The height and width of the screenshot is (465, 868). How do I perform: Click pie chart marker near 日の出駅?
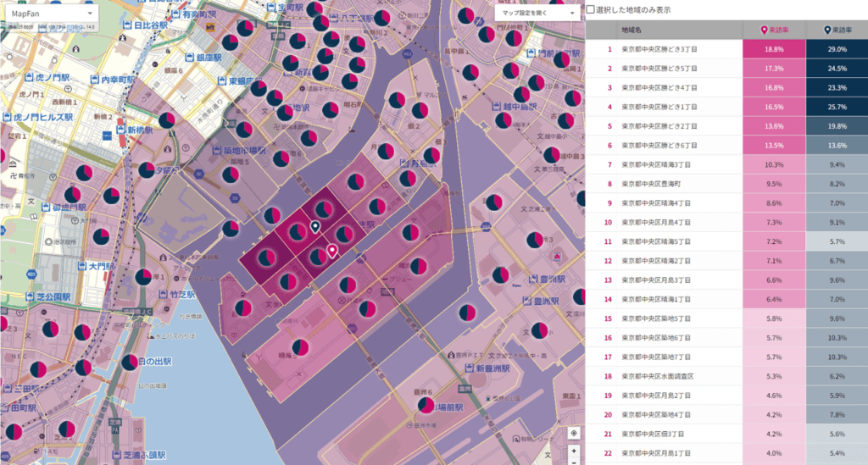coord(130,362)
